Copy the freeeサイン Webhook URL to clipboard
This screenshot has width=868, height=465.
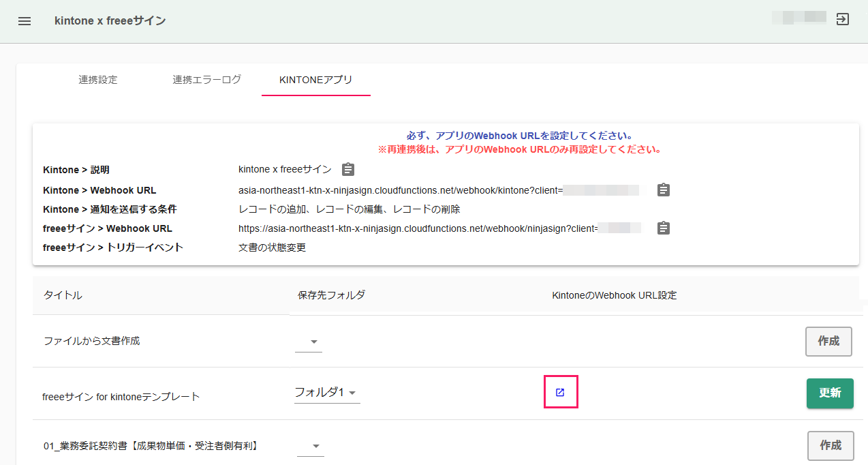pos(664,228)
